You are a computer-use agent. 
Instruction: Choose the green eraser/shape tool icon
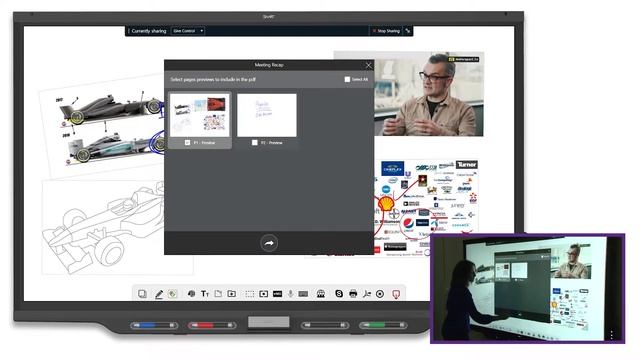[x=173, y=294]
